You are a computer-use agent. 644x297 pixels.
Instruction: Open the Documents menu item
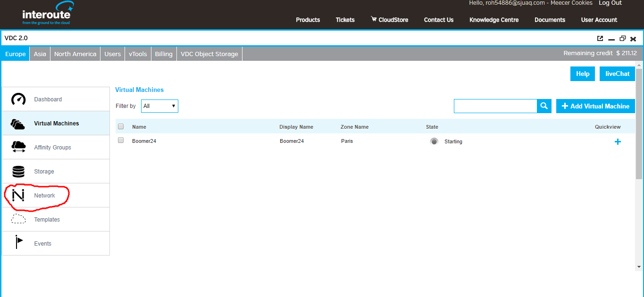(x=550, y=20)
